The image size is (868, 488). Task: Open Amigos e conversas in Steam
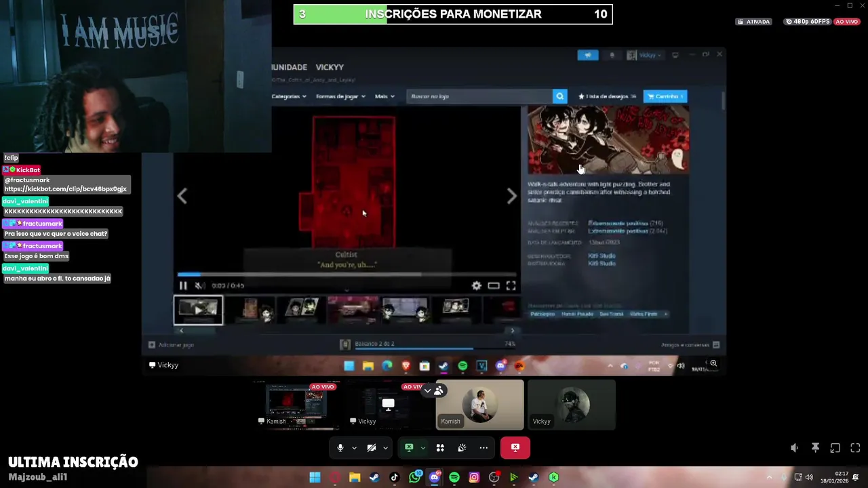(690, 344)
